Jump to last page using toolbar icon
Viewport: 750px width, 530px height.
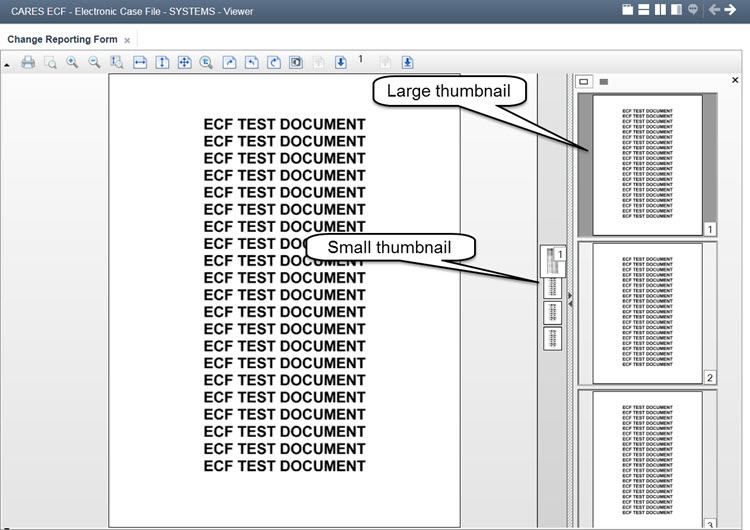[408, 62]
